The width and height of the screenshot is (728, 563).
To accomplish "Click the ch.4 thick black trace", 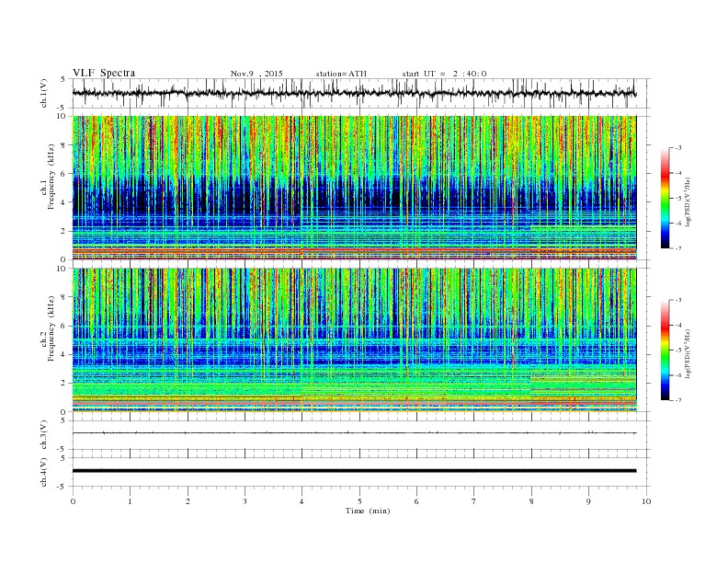I will point(354,471).
